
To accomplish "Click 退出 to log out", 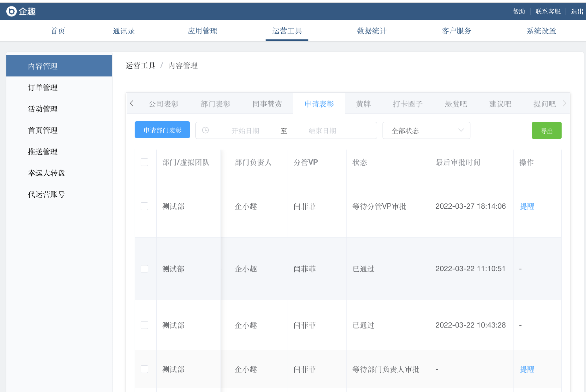I will (x=577, y=11).
